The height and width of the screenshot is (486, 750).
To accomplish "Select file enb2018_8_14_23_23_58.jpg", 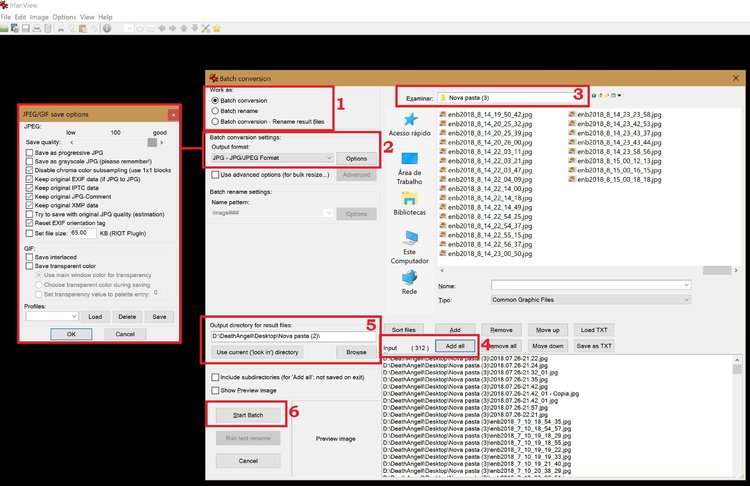I will 615,115.
